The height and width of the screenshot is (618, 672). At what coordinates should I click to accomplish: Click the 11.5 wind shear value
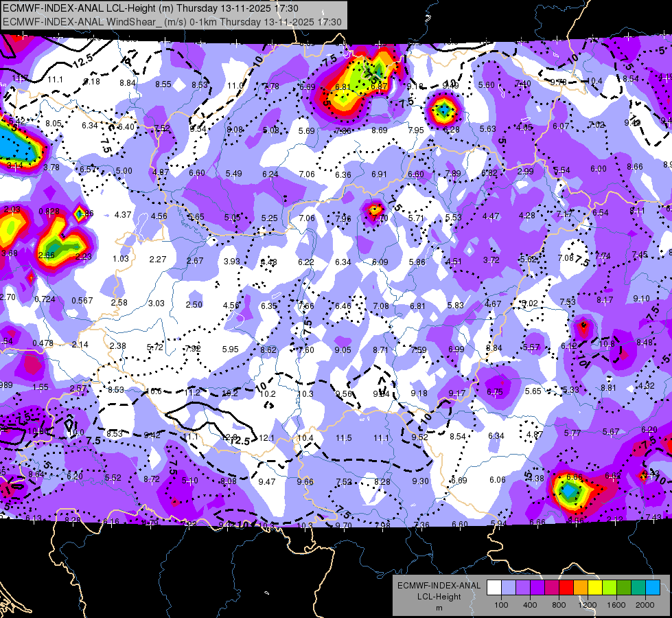tap(344, 437)
